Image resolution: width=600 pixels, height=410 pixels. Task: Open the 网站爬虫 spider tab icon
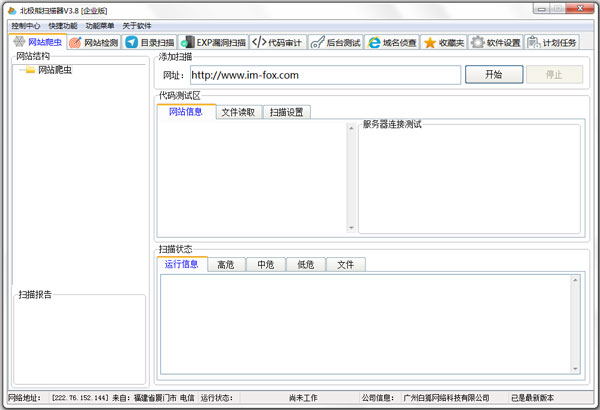point(19,42)
